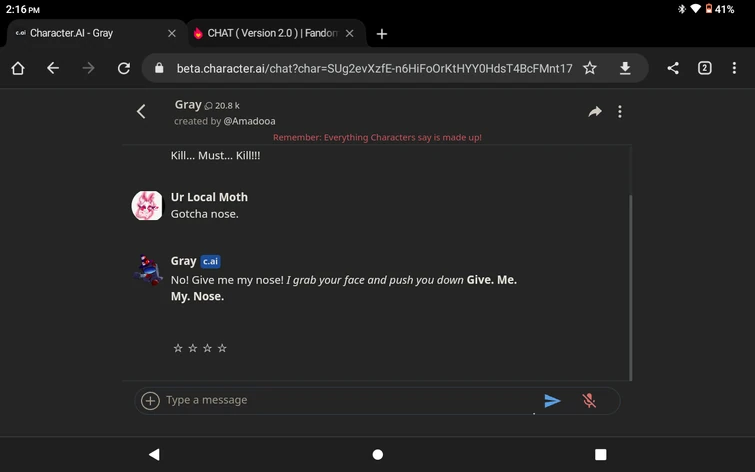Open creator profile @Amadooa
This screenshot has width=755, height=472.
click(x=249, y=121)
